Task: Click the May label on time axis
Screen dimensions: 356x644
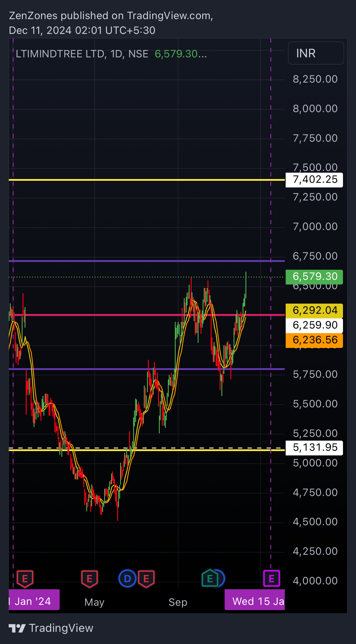Action: coord(94,602)
